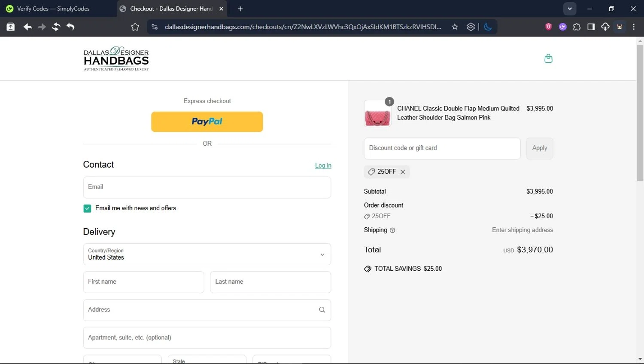Click the undo arrow in browser toolbar
This screenshot has width=644, height=364.
tap(70, 27)
